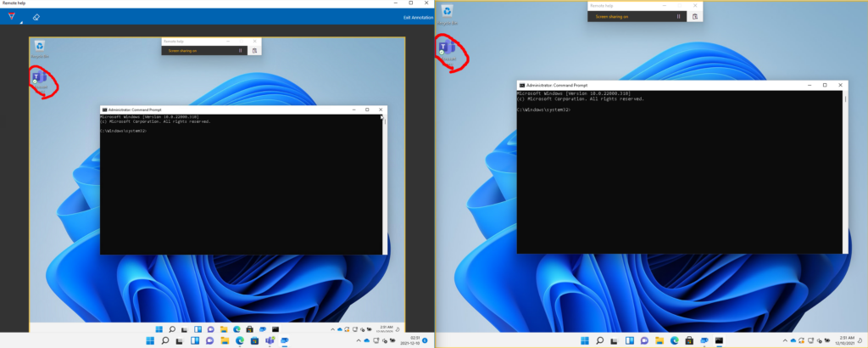
Task: Select Microsoft Teams desktop icon on right desktop
Action: coord(448,50)
